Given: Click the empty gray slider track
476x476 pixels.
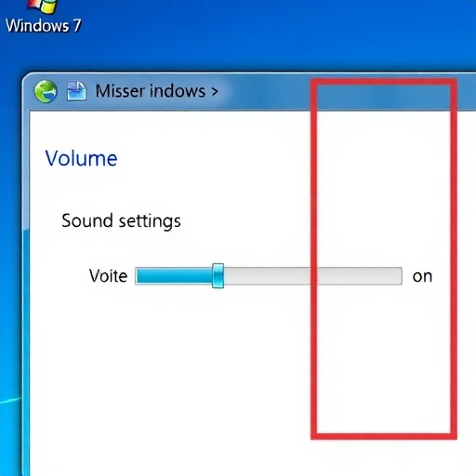Looking at the screenshot, I should click(312, 276).
